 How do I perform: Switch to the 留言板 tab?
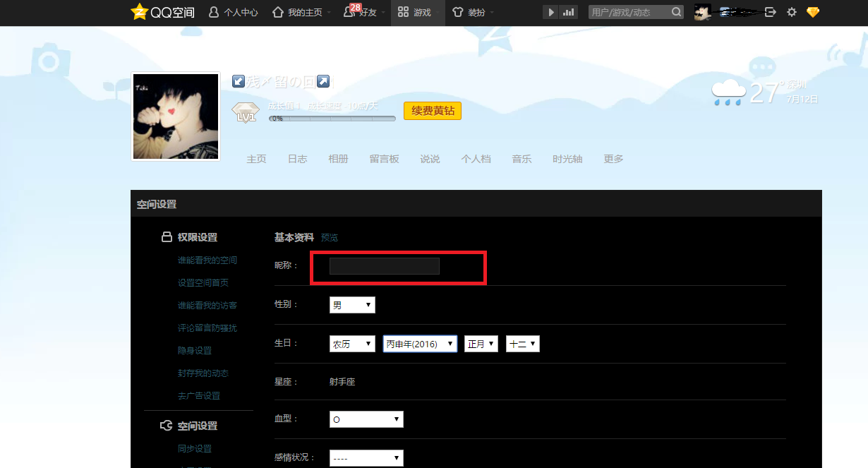(x=384, y=159)
